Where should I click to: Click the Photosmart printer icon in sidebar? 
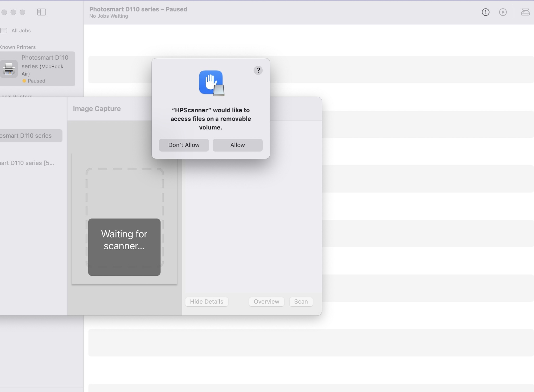(9, 69)
